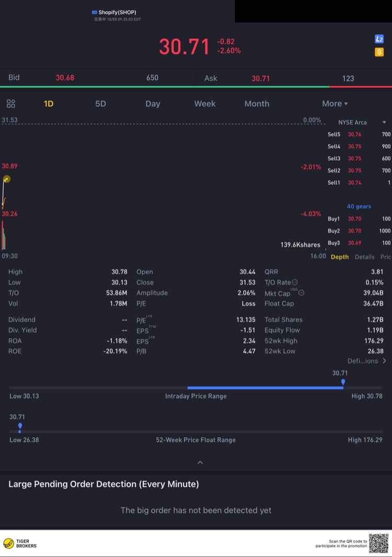The height and width of the screenshot is (557, 392).
Task: Click the Intraday Price Range label
Action: (195, 396)
